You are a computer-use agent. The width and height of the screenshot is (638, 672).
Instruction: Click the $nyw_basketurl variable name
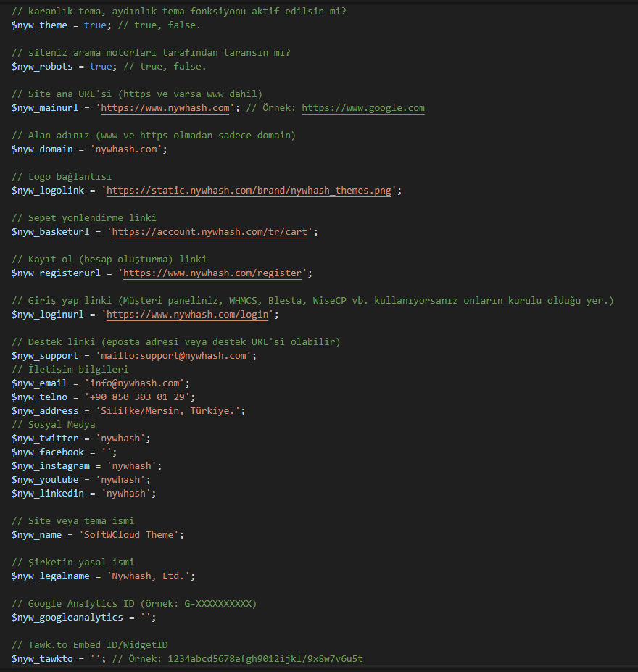(x=51, y=232)
